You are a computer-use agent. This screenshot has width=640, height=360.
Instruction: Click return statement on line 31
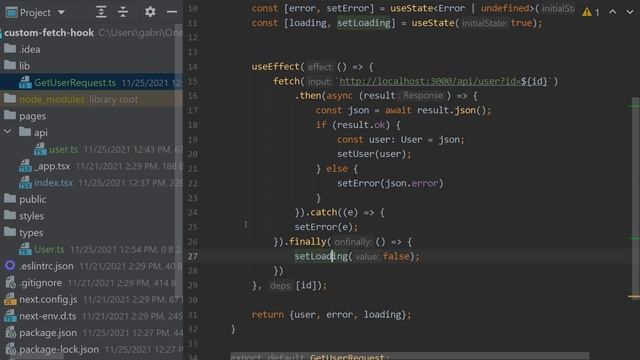point(331,315)
